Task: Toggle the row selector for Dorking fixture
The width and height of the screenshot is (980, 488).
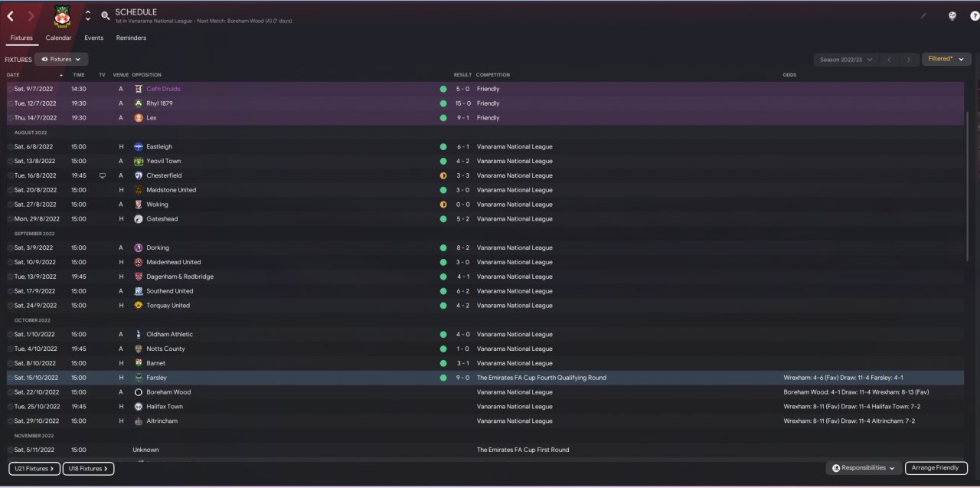Action: [x=10, y=248]
